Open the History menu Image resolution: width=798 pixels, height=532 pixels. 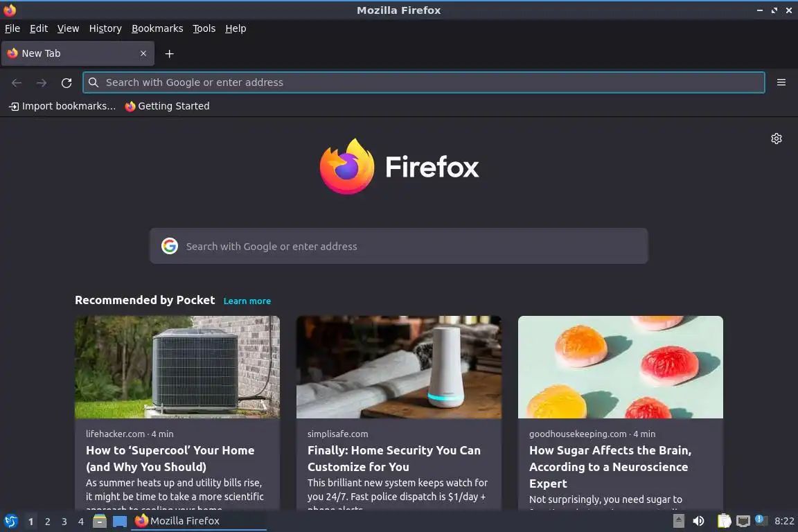(x=105, y=28)
